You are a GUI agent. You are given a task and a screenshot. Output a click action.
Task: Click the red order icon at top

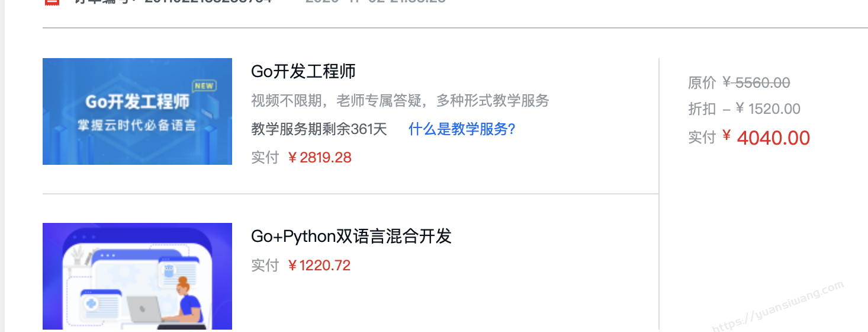click(x=52, y=2)
